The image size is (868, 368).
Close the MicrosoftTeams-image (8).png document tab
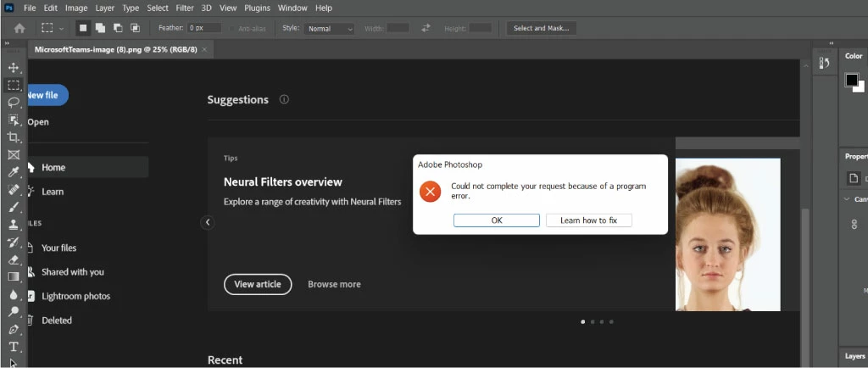point(204,49)
